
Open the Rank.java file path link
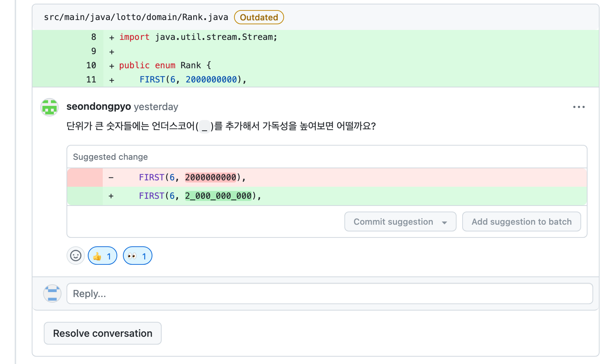136,17
